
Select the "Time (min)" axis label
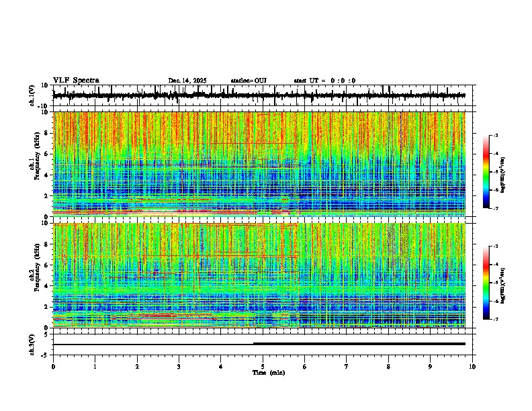coord(269,373)
